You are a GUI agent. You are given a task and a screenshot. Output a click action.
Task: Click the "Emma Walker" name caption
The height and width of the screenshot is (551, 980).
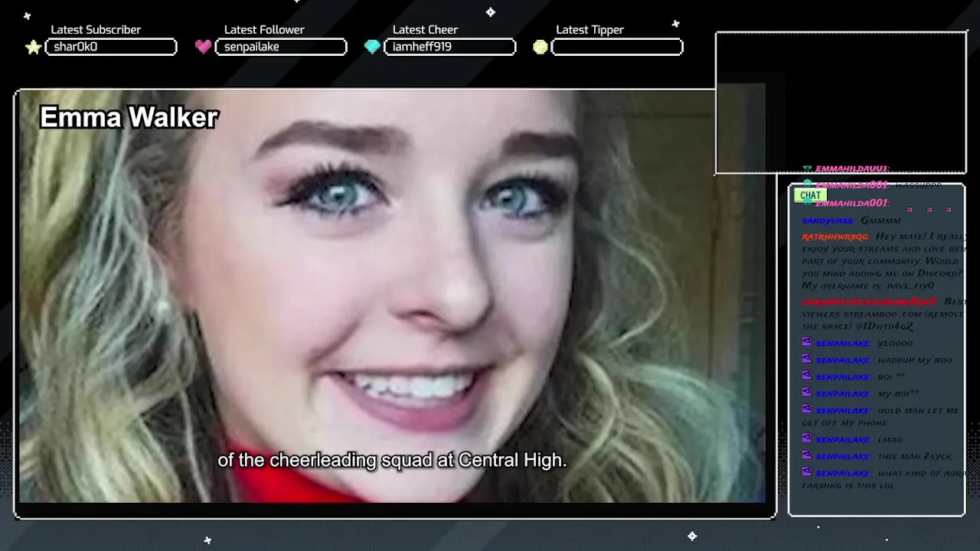click(x=129, y=117)
